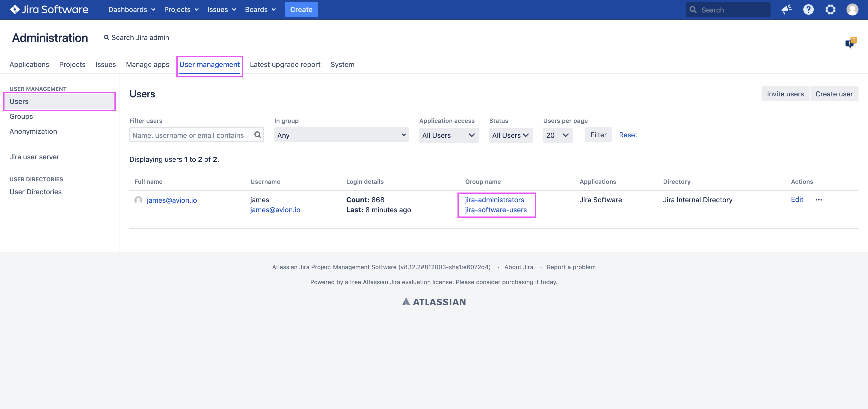
Task: Click the Filter users magnifier icon
Action: tap(258, 135)
